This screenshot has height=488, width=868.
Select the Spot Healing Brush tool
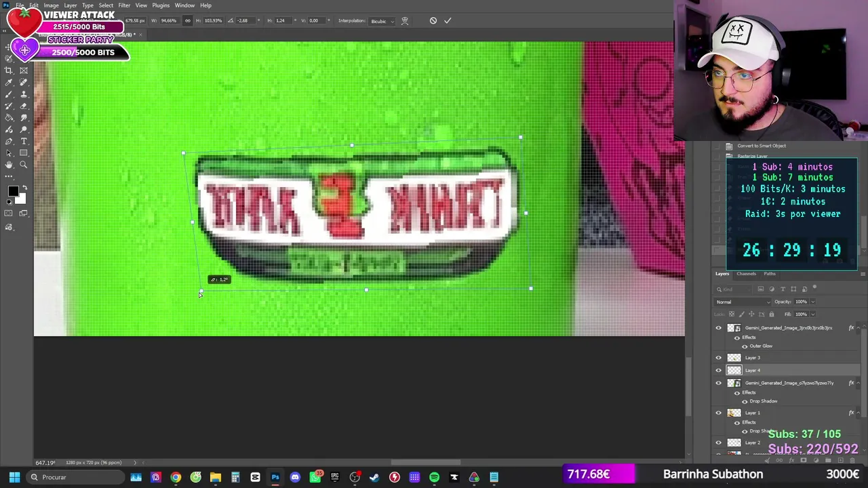click(x=24, y=83)
